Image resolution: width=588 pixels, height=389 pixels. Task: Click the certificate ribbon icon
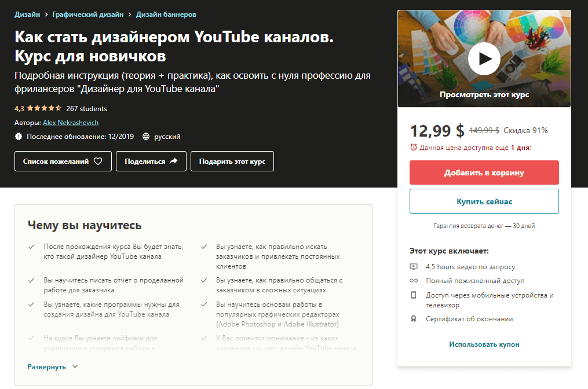click(x=414, y=319)
